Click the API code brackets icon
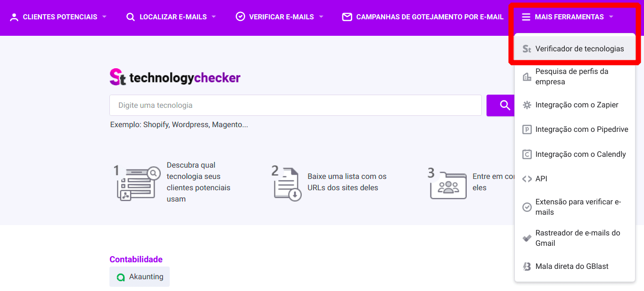 (527, 178)
